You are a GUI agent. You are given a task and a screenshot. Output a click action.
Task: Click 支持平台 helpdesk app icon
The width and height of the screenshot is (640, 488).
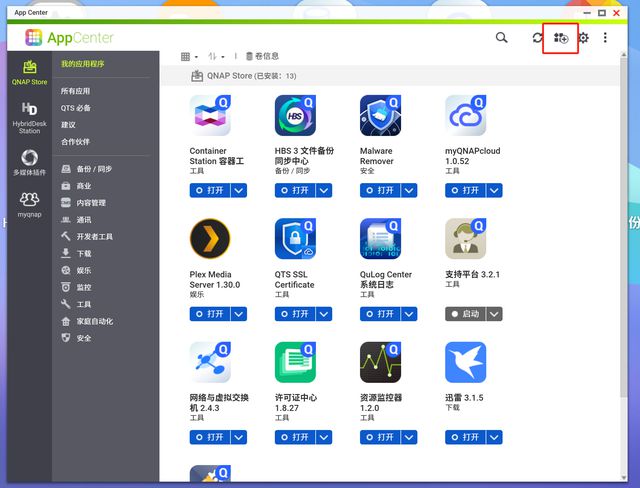tap(466, 239)
